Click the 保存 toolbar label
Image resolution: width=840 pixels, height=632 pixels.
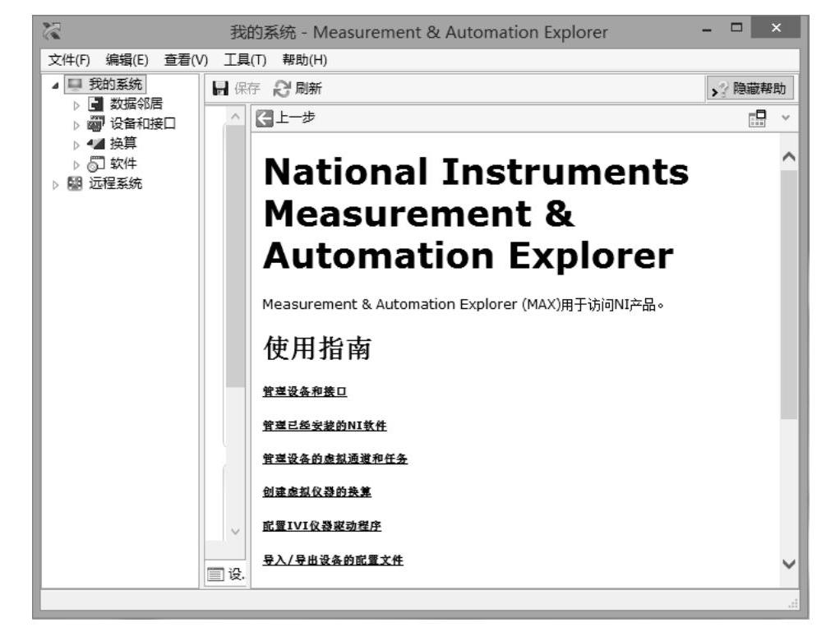pos(247,89)
